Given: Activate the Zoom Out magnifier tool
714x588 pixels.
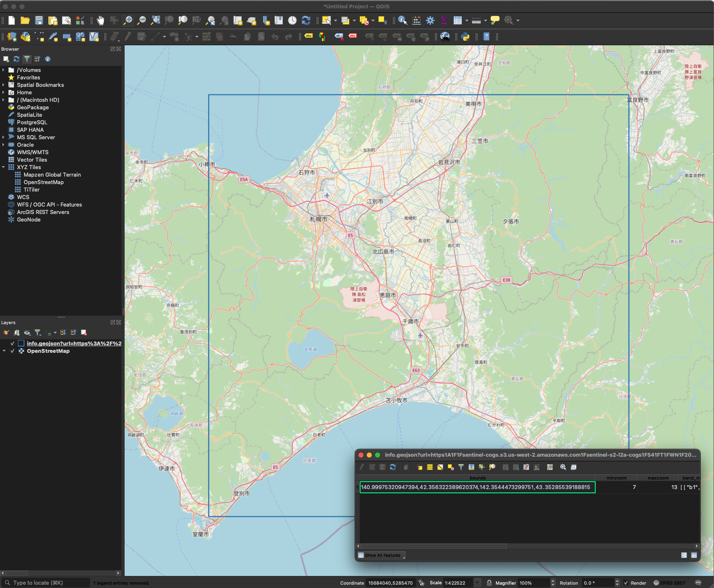Looking at the screenshot, I should click(x=142, y=20).
